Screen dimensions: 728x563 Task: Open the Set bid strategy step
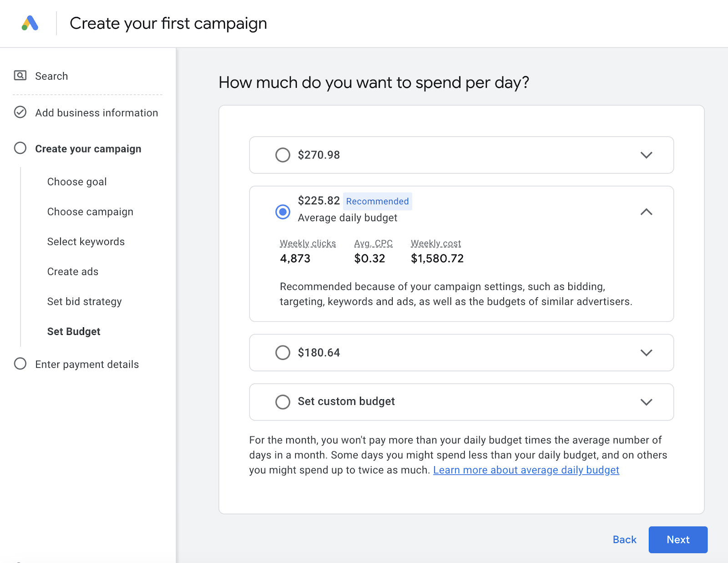pyautogui.click(x=84, y=301)
